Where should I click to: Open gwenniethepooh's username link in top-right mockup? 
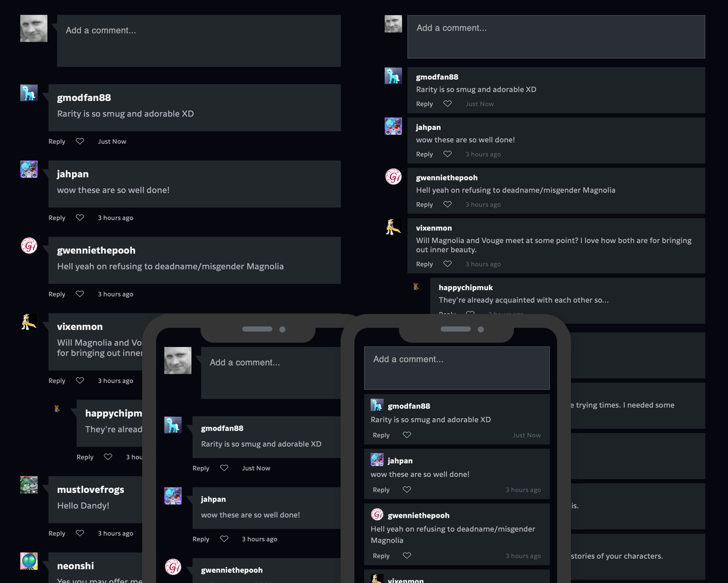pyautogui.click(x=446, y=178)
